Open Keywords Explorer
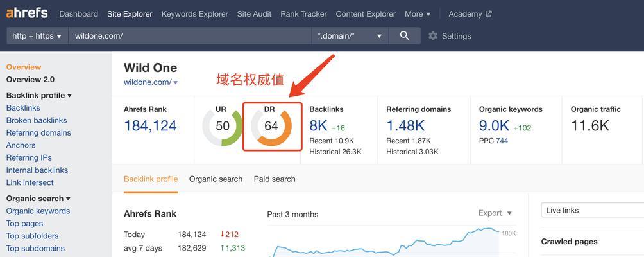The height and width of the screenshot is (257, 644). pos(195,14)
